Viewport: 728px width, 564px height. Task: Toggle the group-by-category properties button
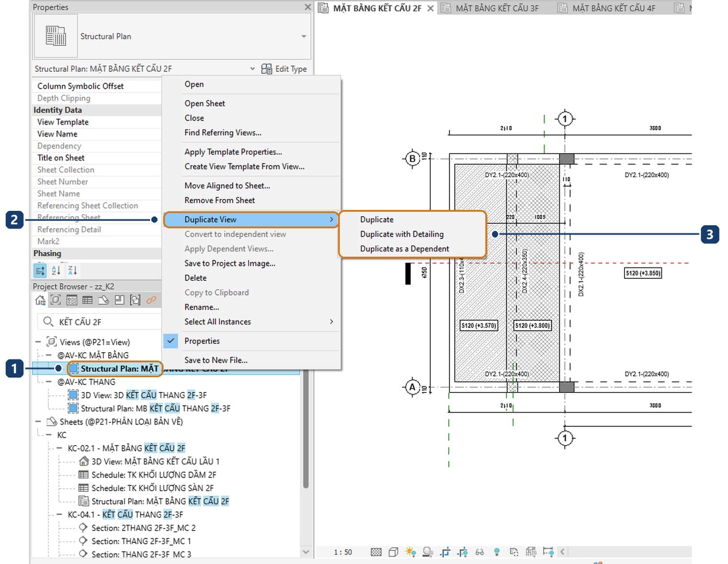point(40,270)
